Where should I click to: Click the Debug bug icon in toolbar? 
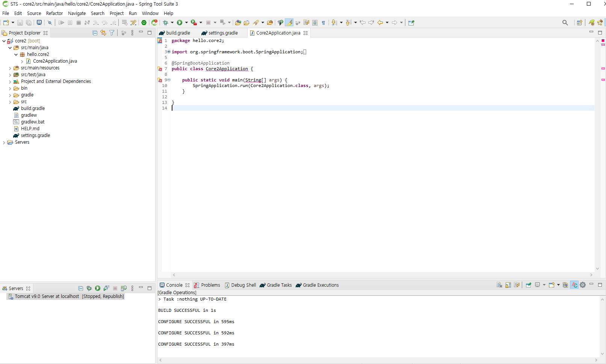pyautogui.click(x=165, y=23)
